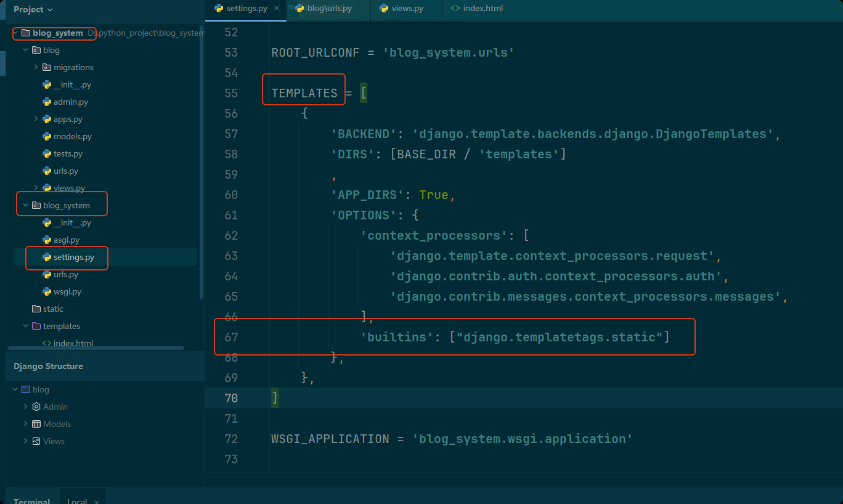This screenshot has height=504, width=843.
Task: Click the TEMPLATES variable name in code
Action: pos(304,93)
